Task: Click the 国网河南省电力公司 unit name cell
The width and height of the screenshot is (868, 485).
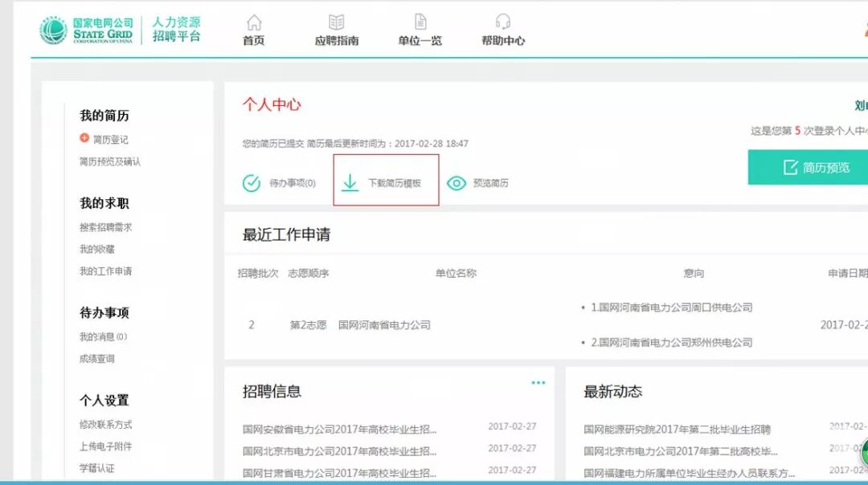Action: (x=384, y=325)
